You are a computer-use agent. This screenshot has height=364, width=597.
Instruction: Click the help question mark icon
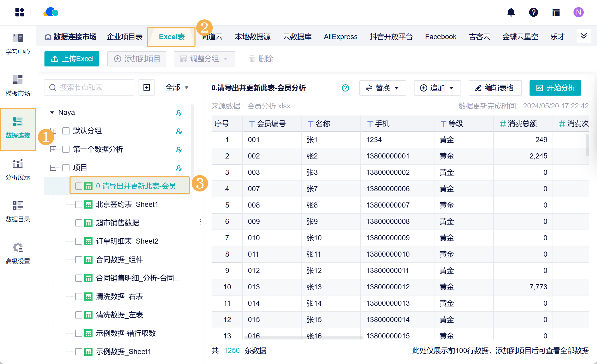pyautogui.click(x=533, y=12)
